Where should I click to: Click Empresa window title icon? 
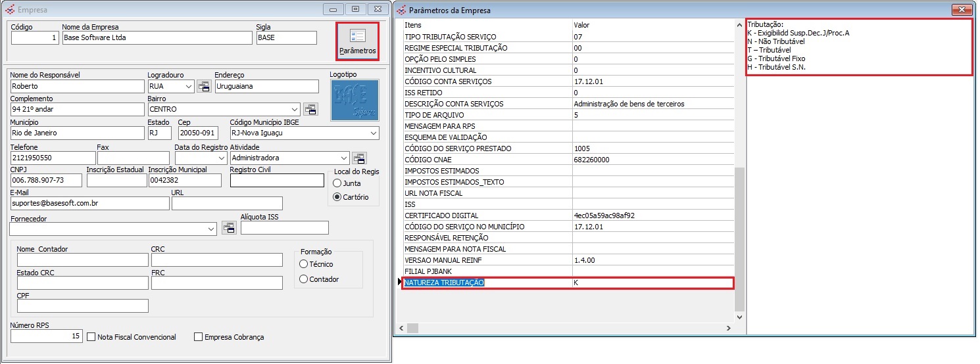9,10
